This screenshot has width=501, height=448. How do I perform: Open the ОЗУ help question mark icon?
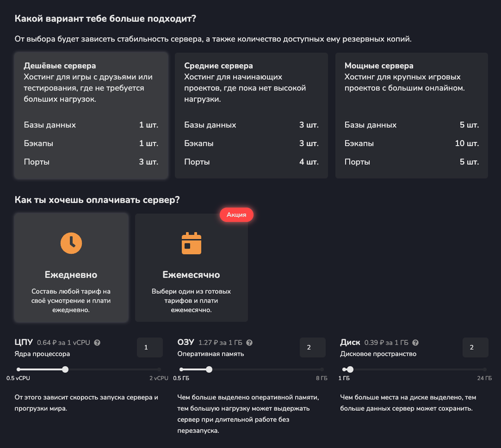click(x=250, y=342)
